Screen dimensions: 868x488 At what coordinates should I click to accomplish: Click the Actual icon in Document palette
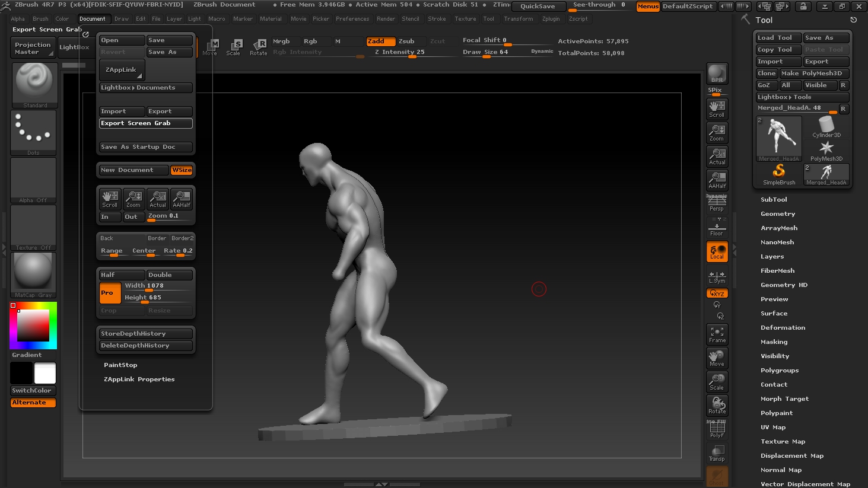tap(158, 199)
